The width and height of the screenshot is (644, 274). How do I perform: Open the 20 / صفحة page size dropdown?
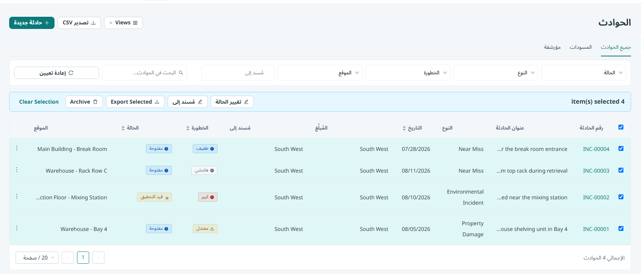(x=37, y=258)
